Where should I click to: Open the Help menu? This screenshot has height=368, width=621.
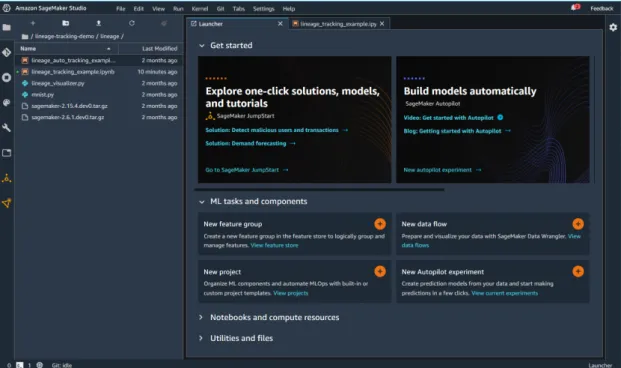[x=289, y=9]
